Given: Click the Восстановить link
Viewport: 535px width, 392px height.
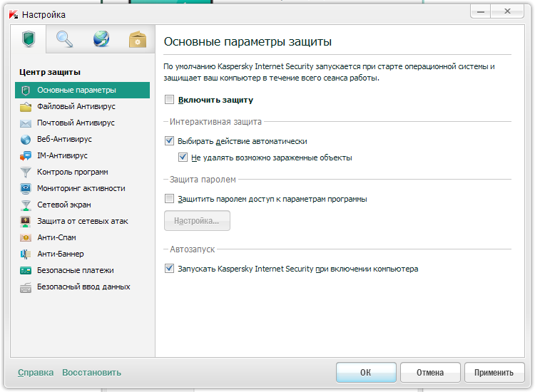Looking at the screenshot, I should pyautogui.click(x=91, y=373).
